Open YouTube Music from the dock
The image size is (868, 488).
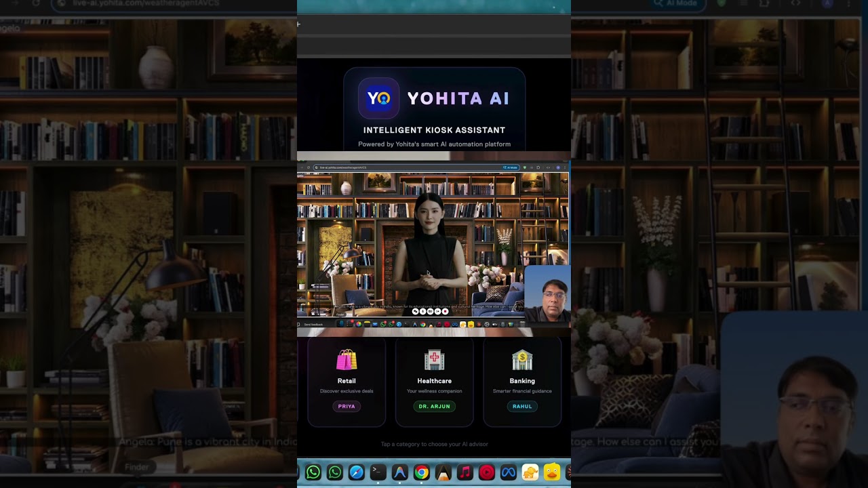(487, 472)
